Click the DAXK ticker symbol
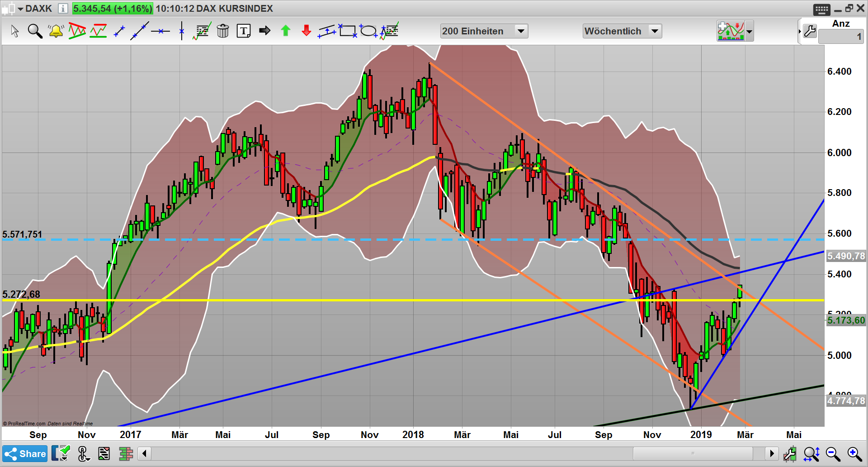 [x=38, y=9]
